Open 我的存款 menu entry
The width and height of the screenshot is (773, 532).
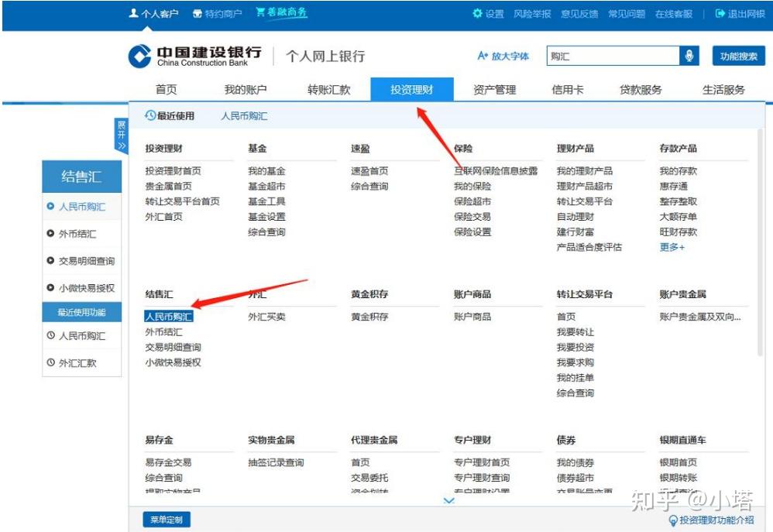tap(679, 170)
